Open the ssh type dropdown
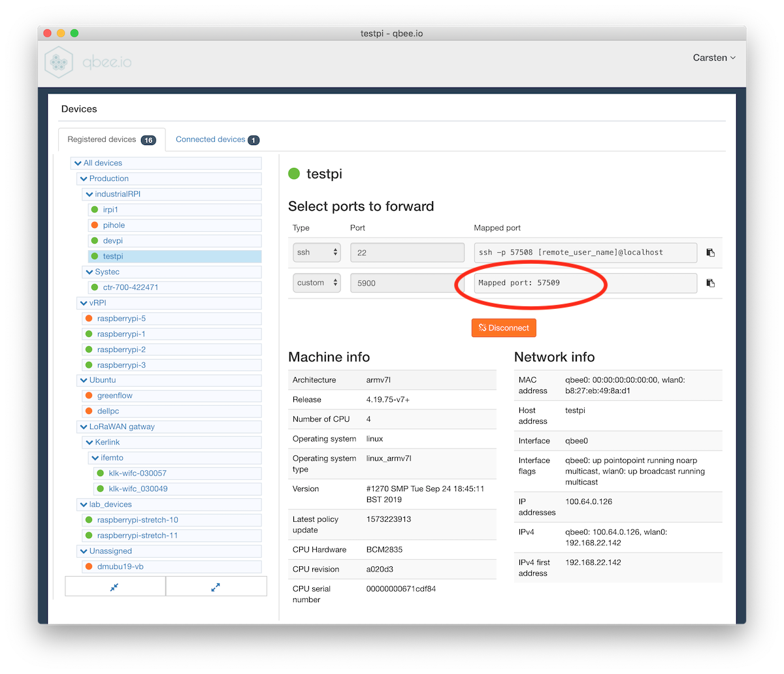 click(x=317, y=252)
